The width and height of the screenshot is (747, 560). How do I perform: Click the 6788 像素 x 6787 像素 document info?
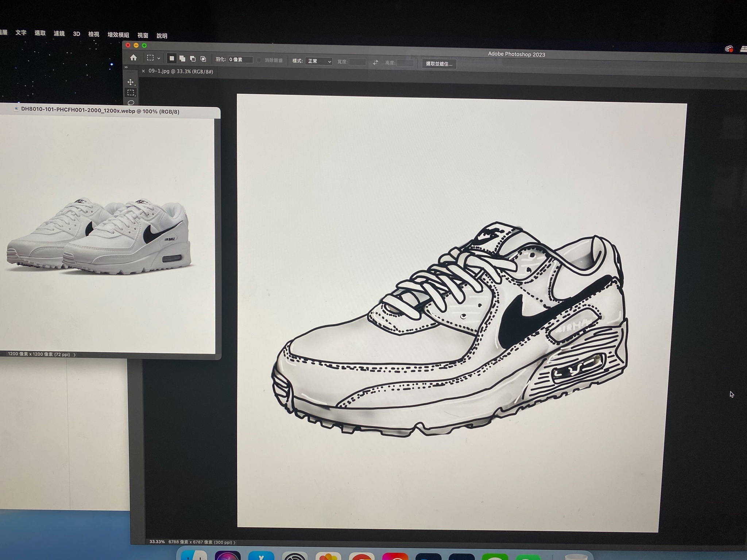(x=200, y=542)
